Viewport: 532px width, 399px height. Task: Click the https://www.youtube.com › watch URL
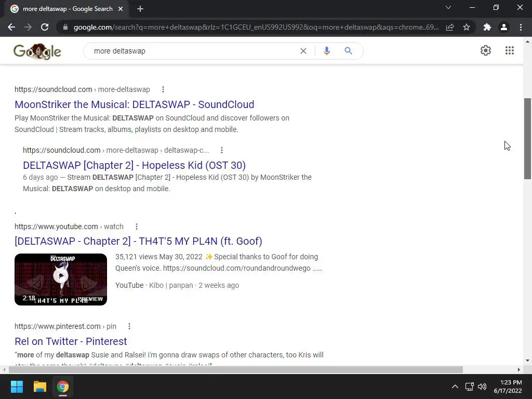tap(69, 227)
